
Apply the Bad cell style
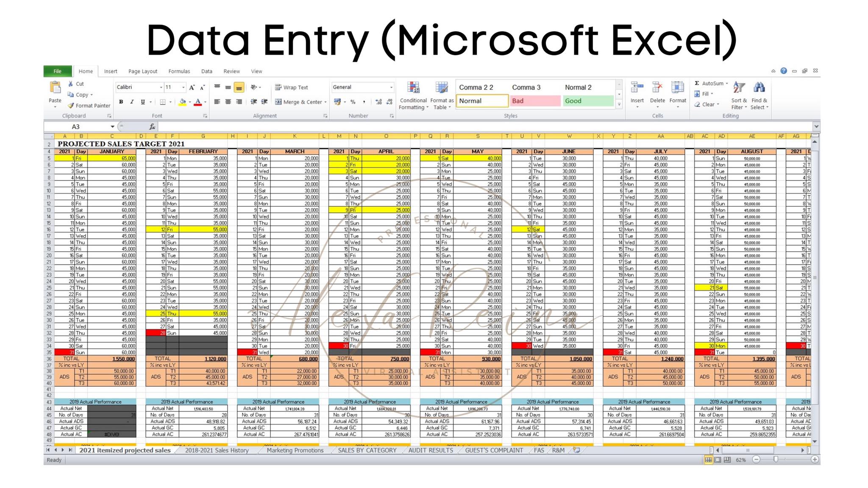point(534,101)
